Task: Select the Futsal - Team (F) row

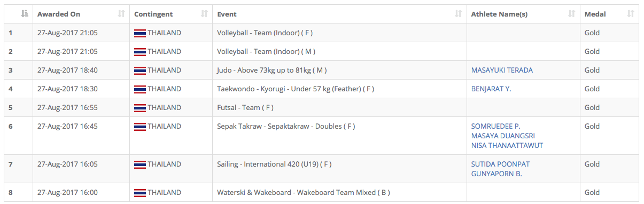Action: coord(321,107)
